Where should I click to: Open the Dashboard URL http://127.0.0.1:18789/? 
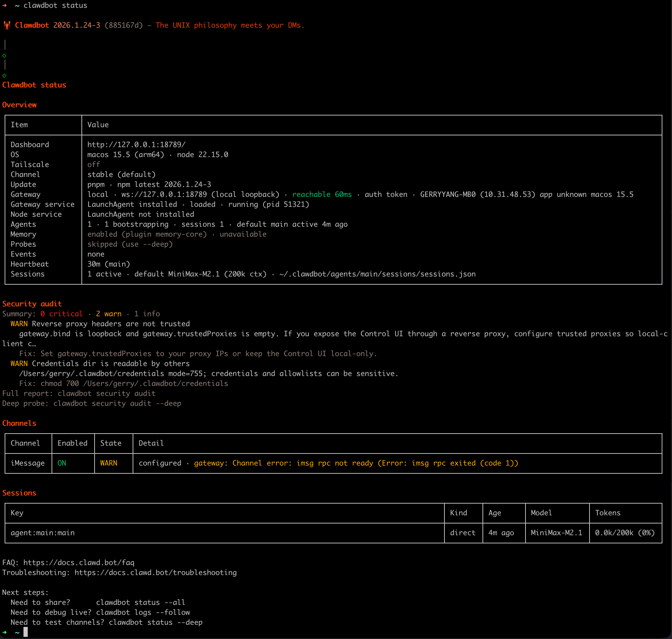point(136,145)
